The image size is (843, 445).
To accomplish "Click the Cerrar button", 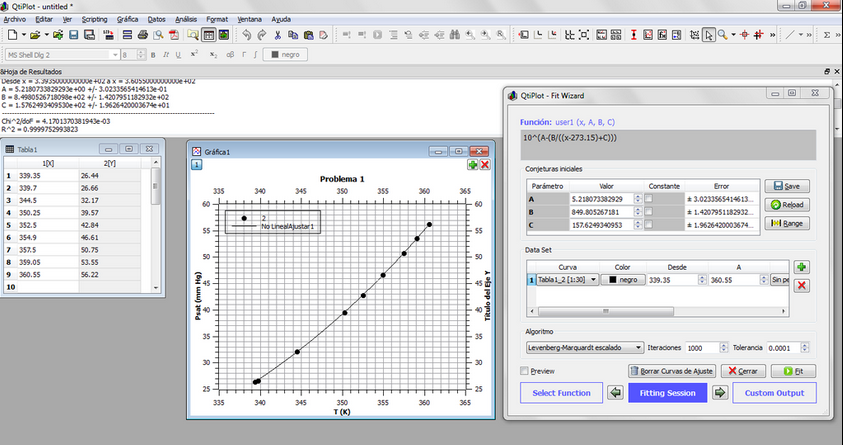I will pyautogui.click(x=743, y=371).
